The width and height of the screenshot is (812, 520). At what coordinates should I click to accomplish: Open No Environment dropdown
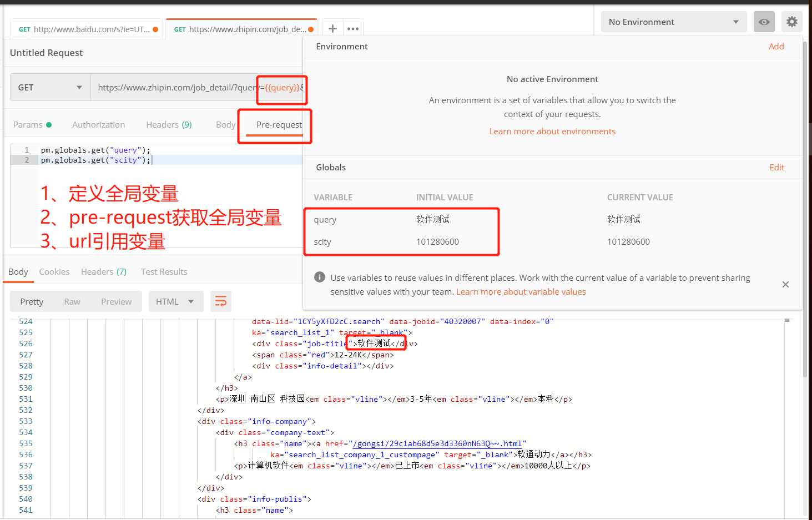click(674, 22)
